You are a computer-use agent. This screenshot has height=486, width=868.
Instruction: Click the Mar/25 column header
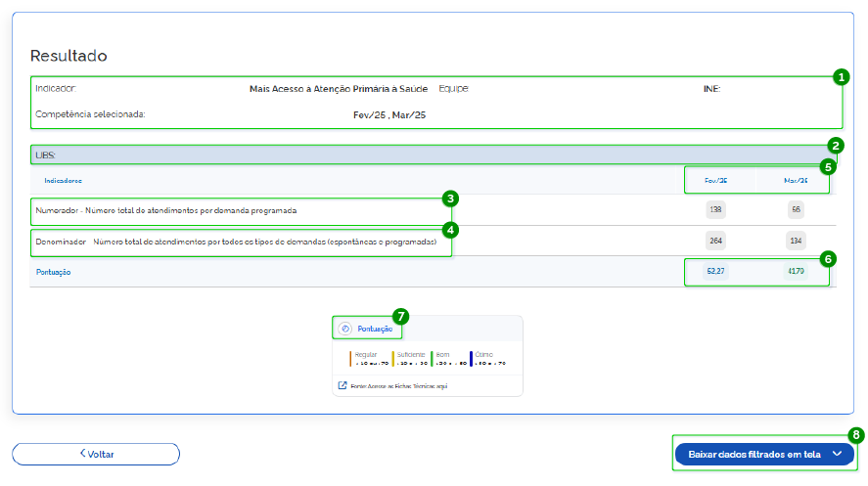click(796, 180)
